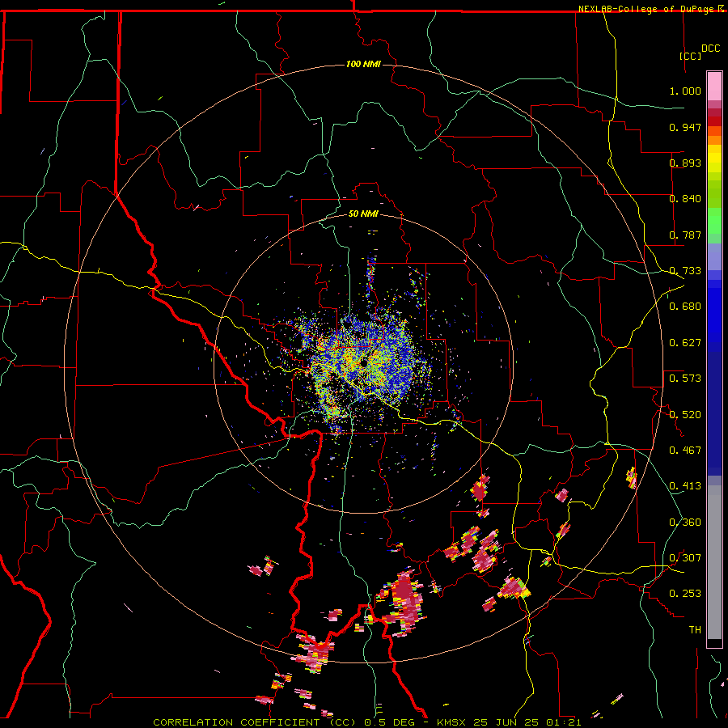
Task: Choose the 0.520 legend label
Action: [685, 415]
